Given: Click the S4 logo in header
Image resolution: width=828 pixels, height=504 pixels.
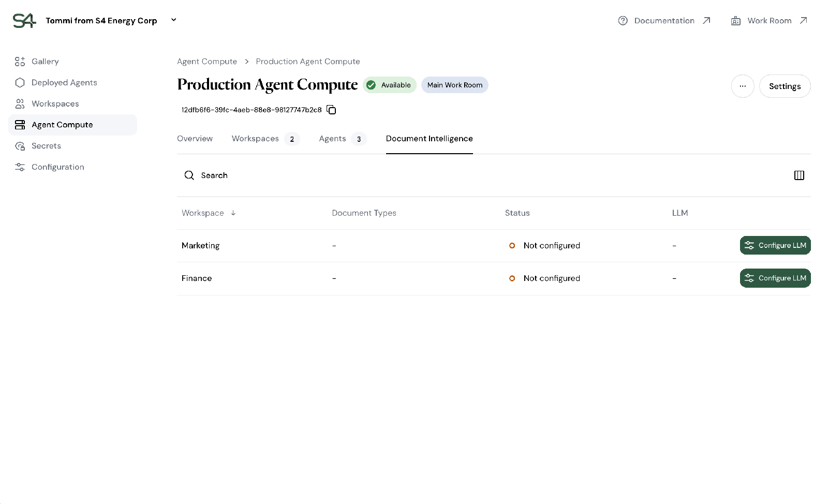Looking at the screenshot, I should pyautogui.click(x=24, y=21).
